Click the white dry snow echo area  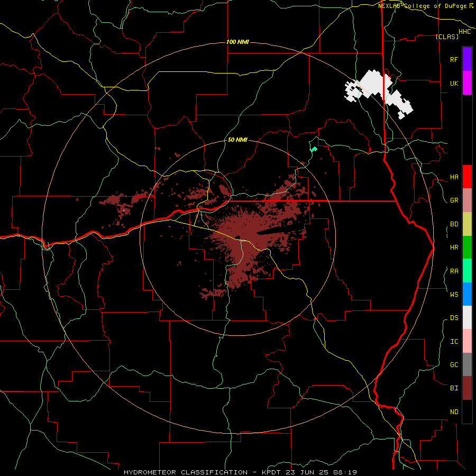[x=373, y=84]
